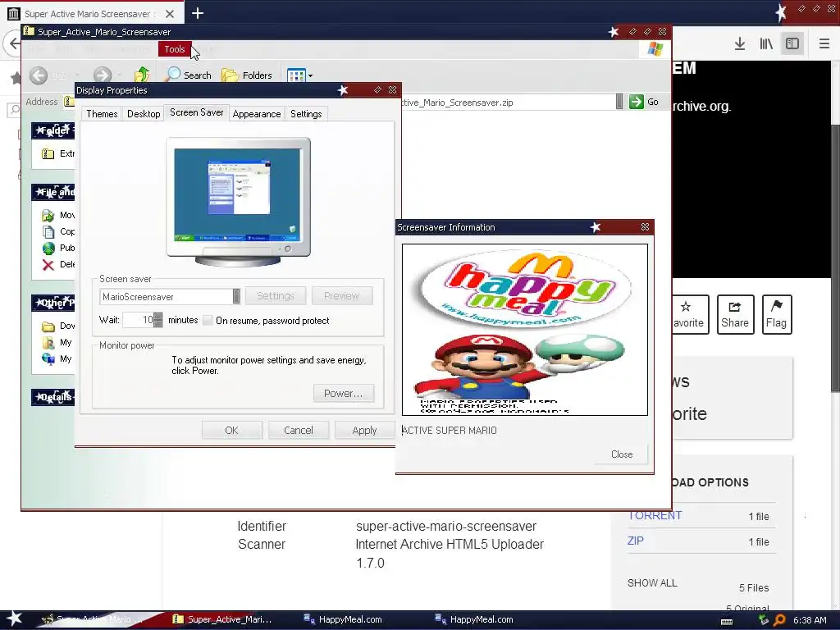Click the Power... button
This screenshot has height=630, width=840.
[x=344, y=393]
